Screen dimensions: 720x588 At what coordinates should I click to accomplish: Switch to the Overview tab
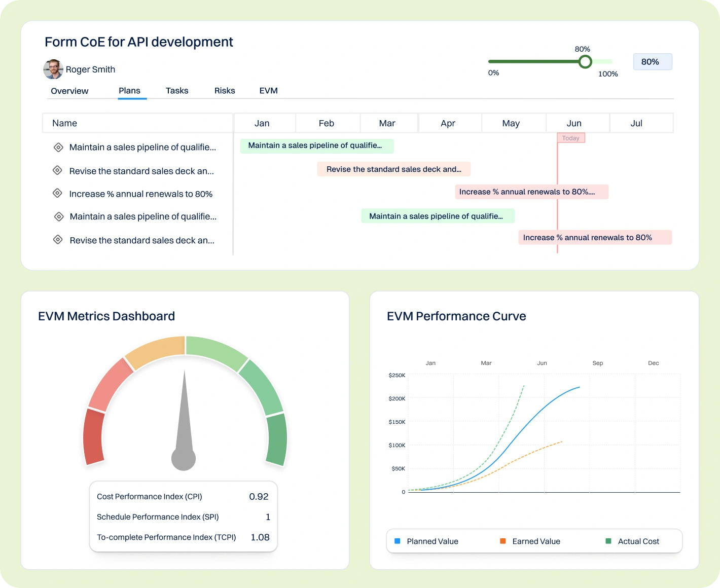pyautogui.click(x=69, y=91)
